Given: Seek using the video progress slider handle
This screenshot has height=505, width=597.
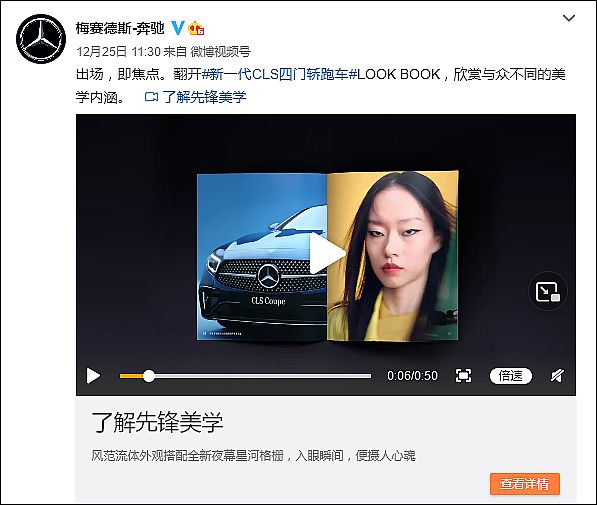Looking at the screenshot, I should [149, 376].
